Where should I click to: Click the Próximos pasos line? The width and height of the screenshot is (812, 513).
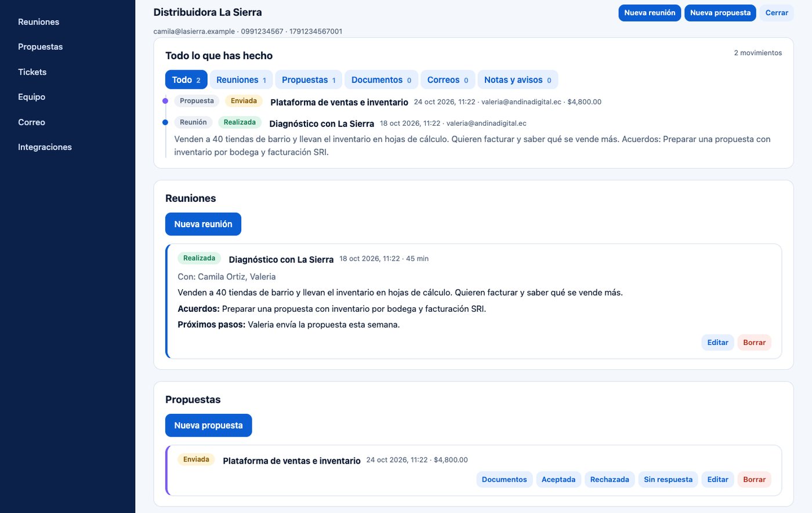(x=289, y=325)
